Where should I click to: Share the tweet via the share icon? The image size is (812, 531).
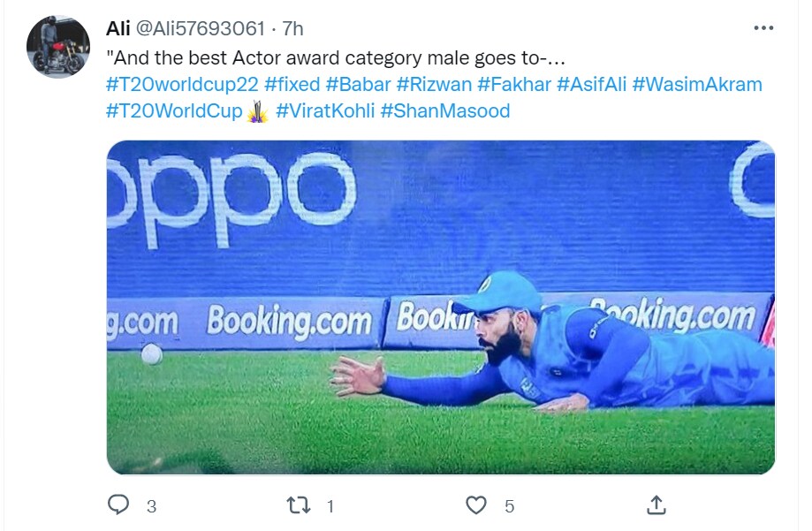[x=656, y=505]
